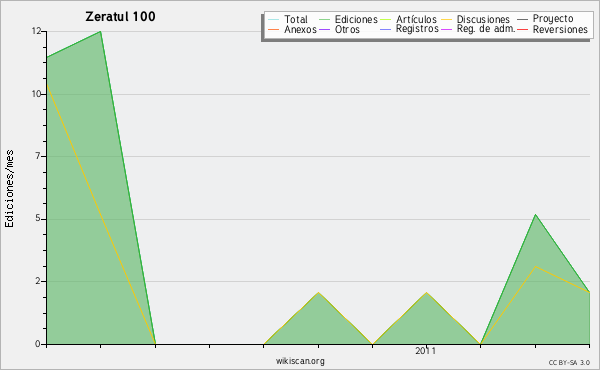Click the Artículos legend label

pos(416,20)
